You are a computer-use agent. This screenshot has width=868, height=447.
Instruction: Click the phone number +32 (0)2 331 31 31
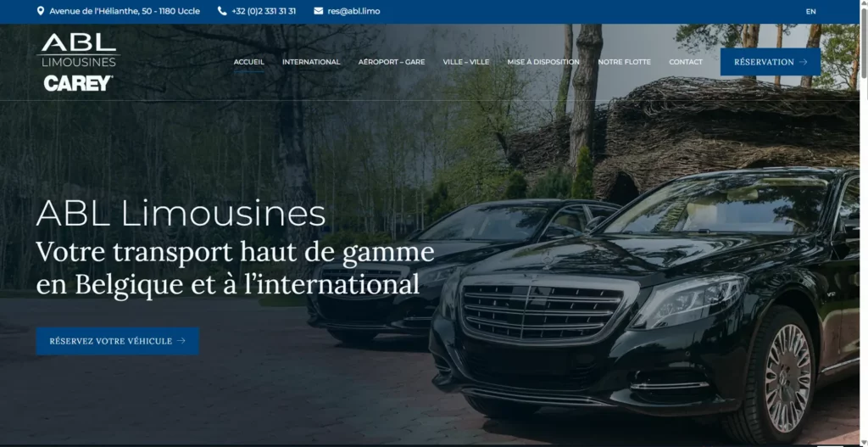pyautogui.click(x=264, y=11)
